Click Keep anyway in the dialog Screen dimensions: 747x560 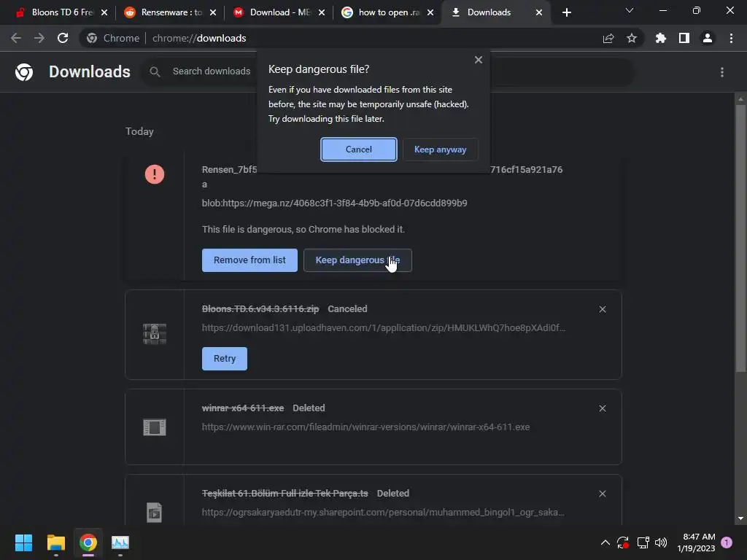click(x=440, y=149)
